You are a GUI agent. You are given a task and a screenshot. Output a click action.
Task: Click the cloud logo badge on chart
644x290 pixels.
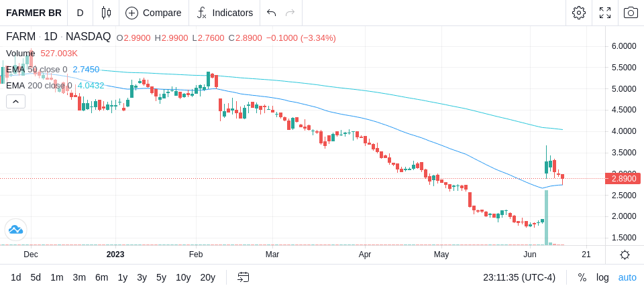click(x=15, y=230)
